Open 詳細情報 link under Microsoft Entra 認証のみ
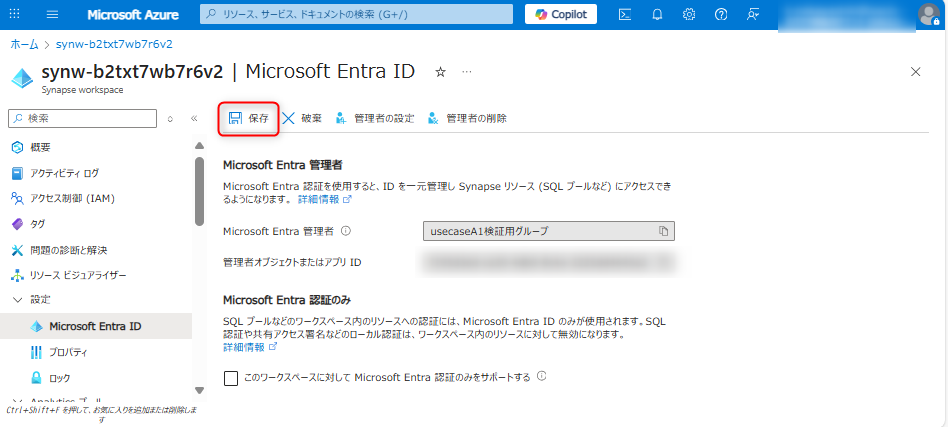This screenshot has width=948, height=427. tap(250, 347)
